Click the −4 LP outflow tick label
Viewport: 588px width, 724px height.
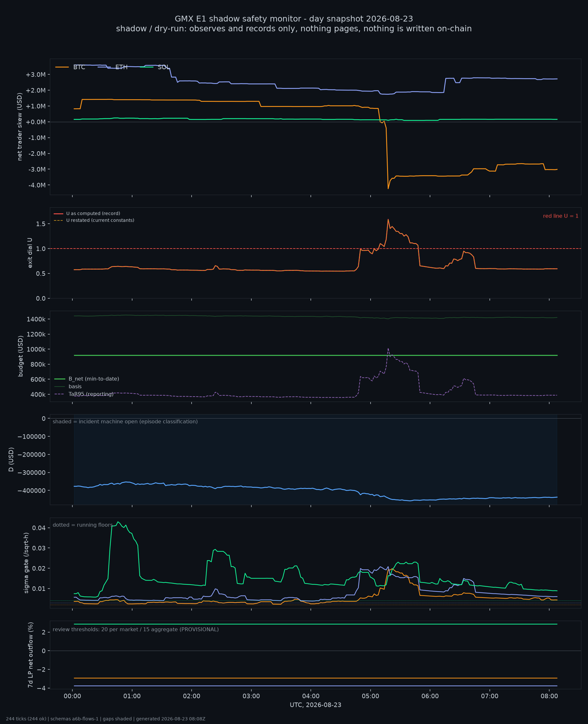tap(41, 689)
